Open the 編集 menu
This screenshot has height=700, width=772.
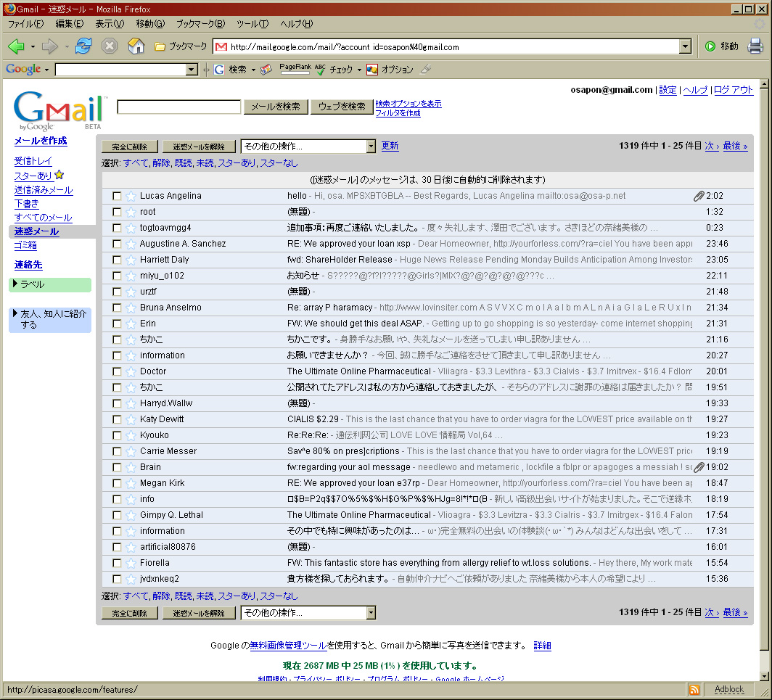(x=69, y=24)
